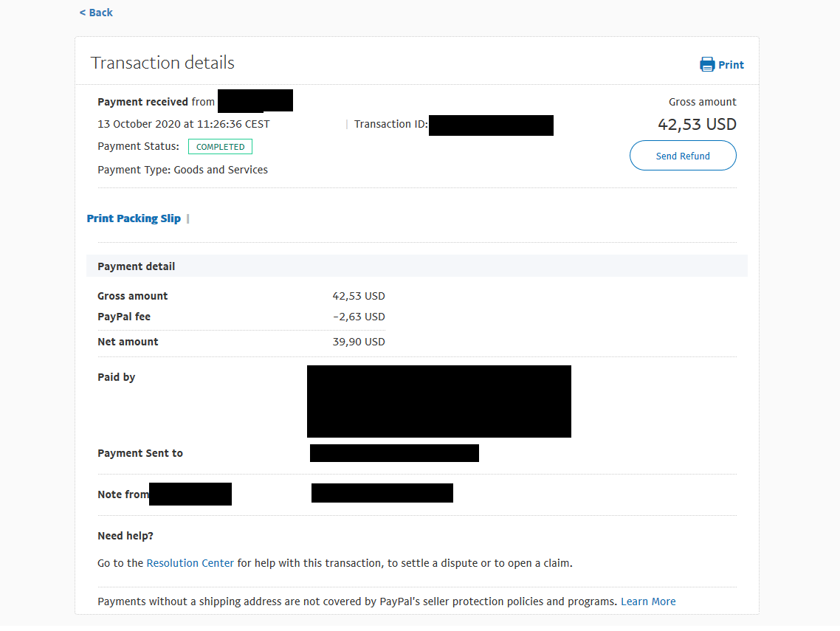The width and height of the screenshot is (840, 631).
Task: Click the Payment detail section header
Action: (x=137, y=266)
